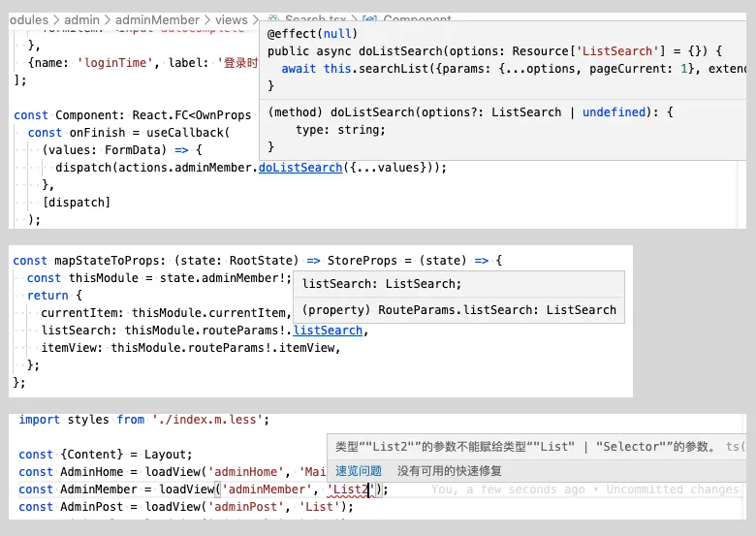Click the 'adminMember' breadcrumb segment

(157, 20)
